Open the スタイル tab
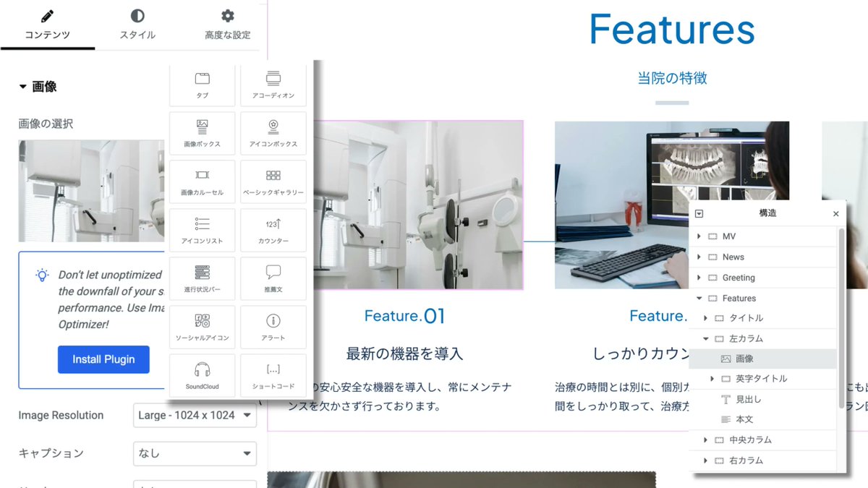 [x=137, y=25]
